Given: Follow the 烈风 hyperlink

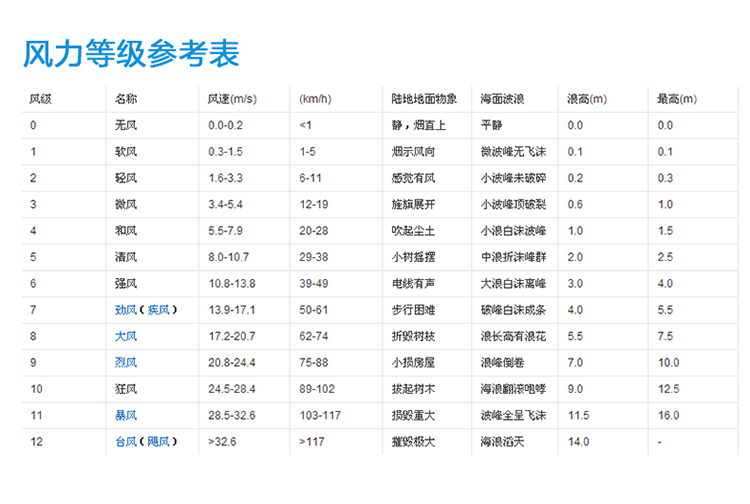Looking at the screenshot, I should point(126,362).
